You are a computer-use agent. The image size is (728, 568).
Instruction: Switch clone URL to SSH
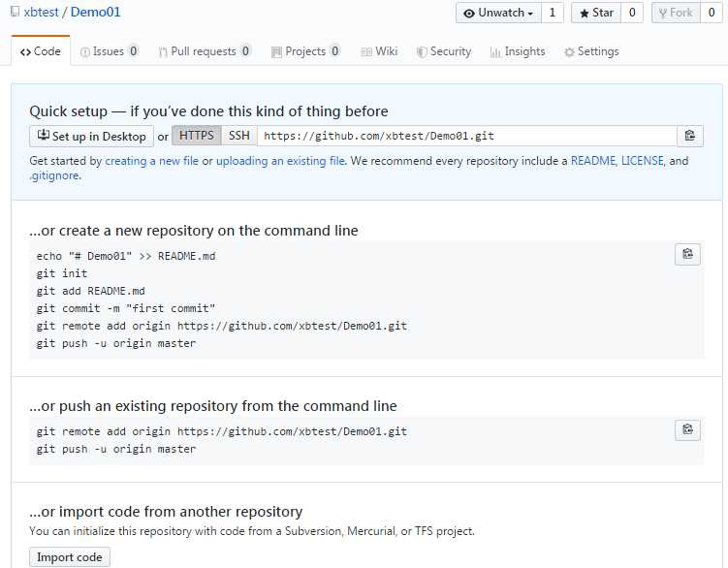coord(239,136)
